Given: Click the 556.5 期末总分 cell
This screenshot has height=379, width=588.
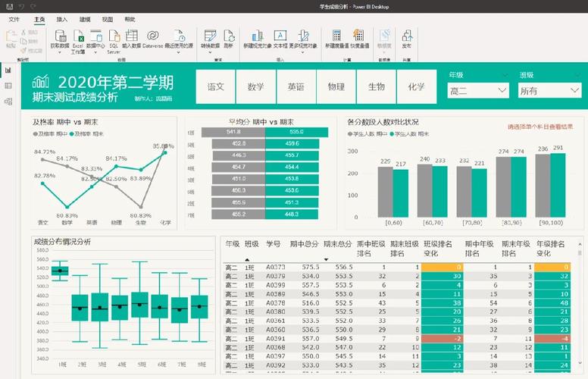Looking at the screenshot, I should click(x=344, y=267).
